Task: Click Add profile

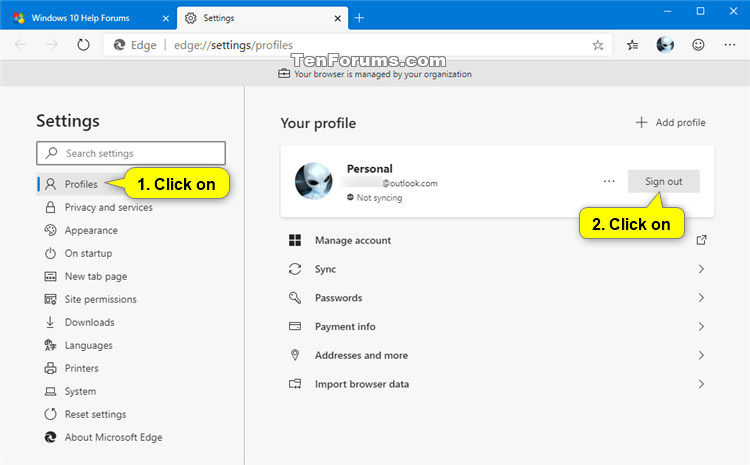Action: 670,122
